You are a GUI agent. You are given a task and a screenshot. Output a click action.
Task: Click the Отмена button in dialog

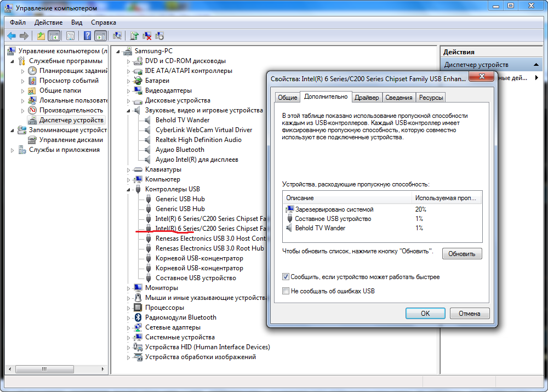469,314
